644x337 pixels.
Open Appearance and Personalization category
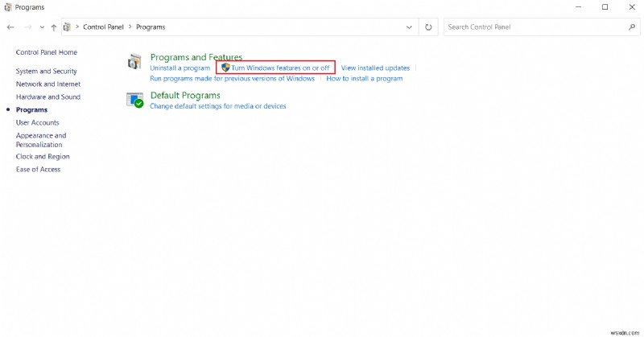[x=41, y=140]
